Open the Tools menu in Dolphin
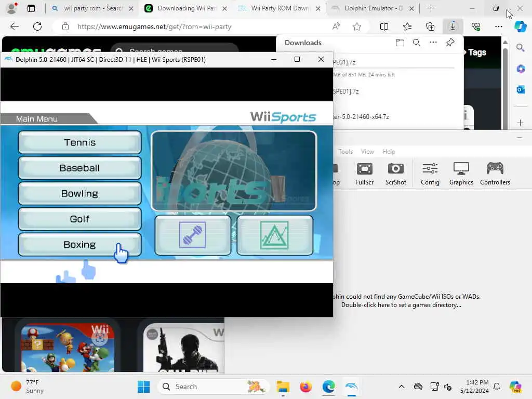This screenshot has width=532, height=399. 345,152
